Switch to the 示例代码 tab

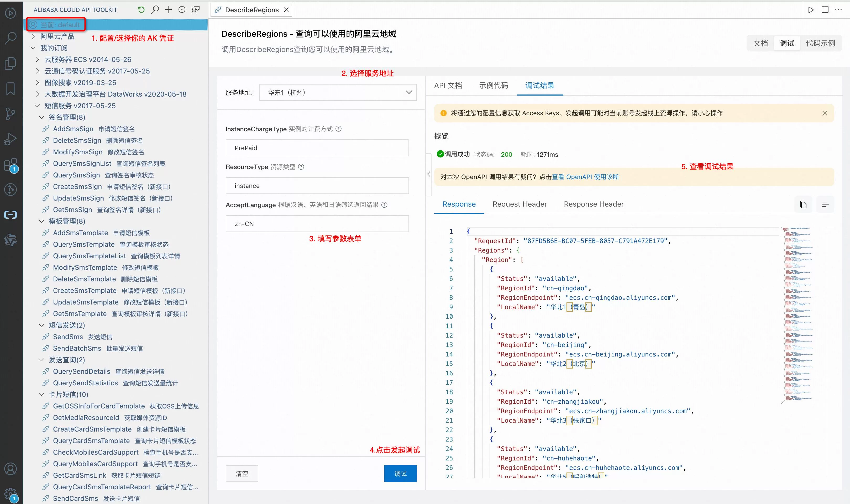(493, 85)
